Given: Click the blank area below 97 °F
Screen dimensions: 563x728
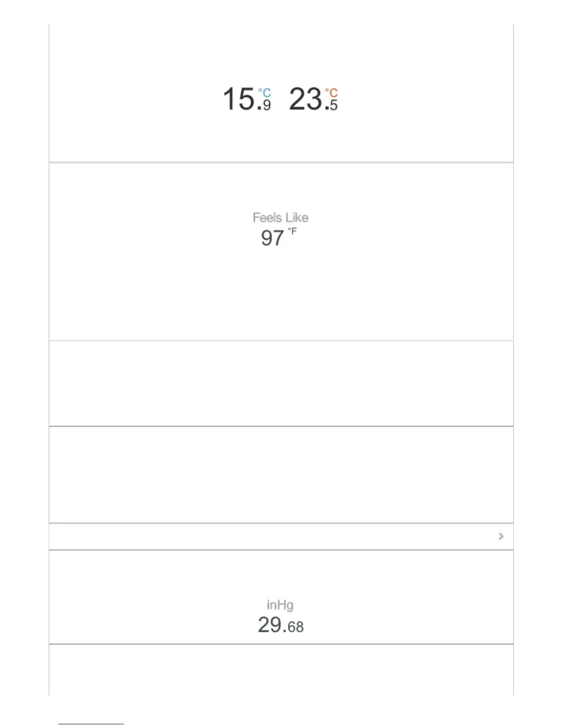Looking at the screenshot, I should (281, 294).
